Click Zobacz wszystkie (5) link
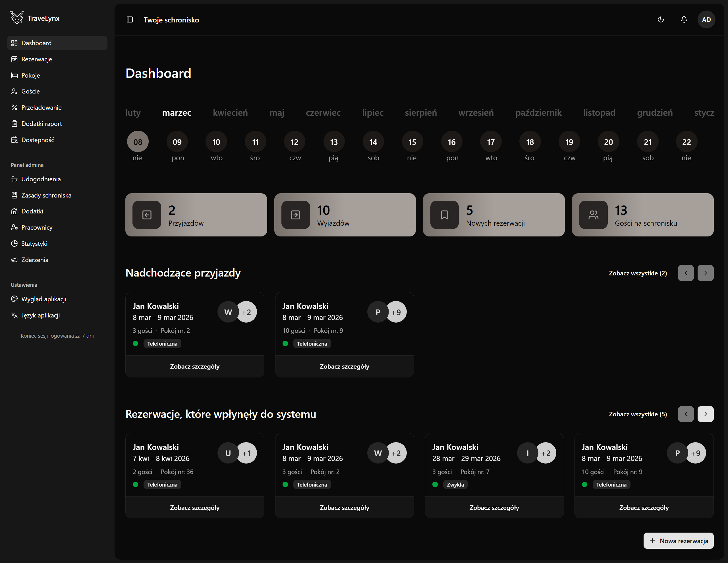 (x=637, y=414)
